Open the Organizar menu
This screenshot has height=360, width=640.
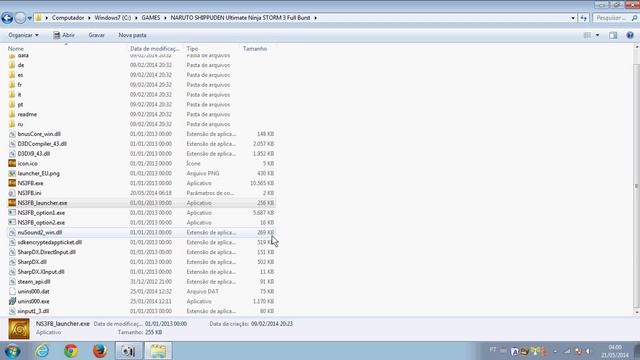pyautogui.click(x=23, y=35)
